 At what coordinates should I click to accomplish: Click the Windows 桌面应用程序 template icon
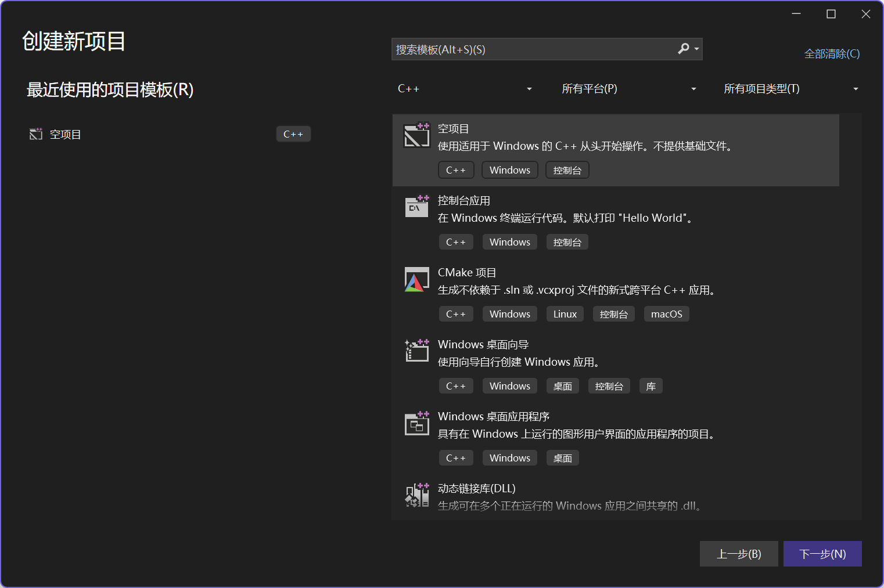416,423
